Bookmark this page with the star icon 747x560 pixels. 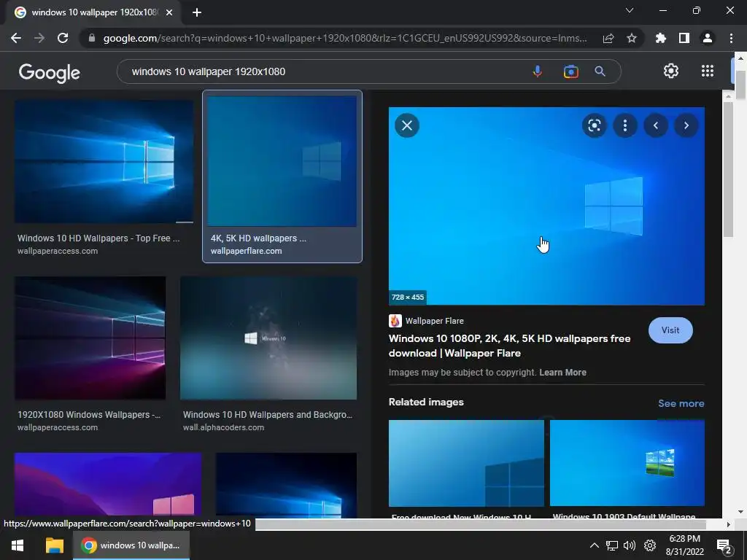pyautogui.click(x=632, y=38)
